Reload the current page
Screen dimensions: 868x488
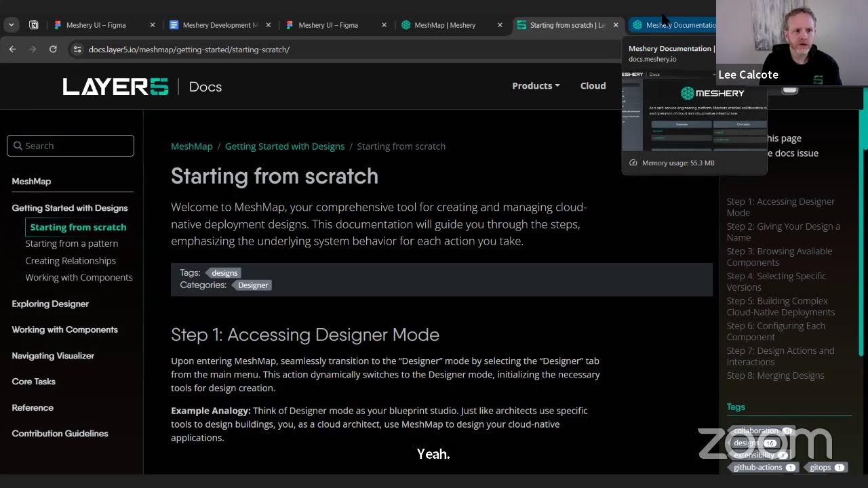tap(53, 49)
